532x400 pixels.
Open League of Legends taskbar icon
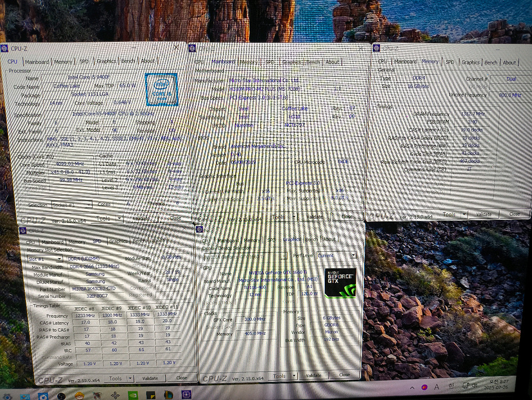click(x=168, y=395)
